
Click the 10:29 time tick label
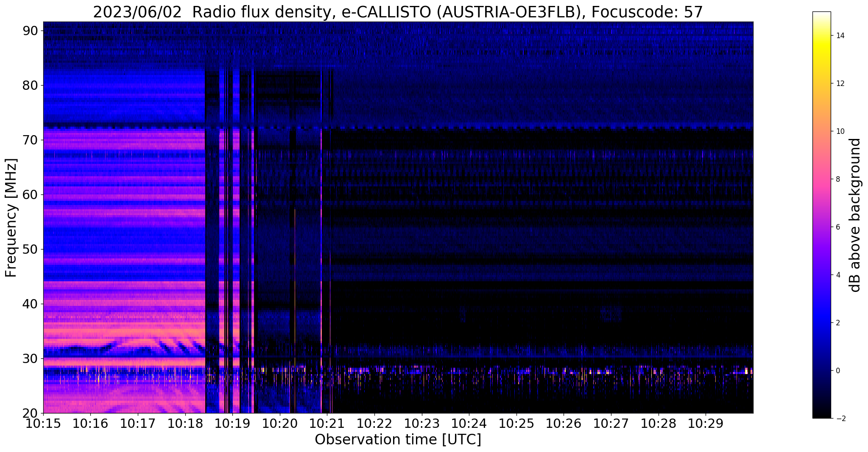pyautogui.click(x=706, y=423)
